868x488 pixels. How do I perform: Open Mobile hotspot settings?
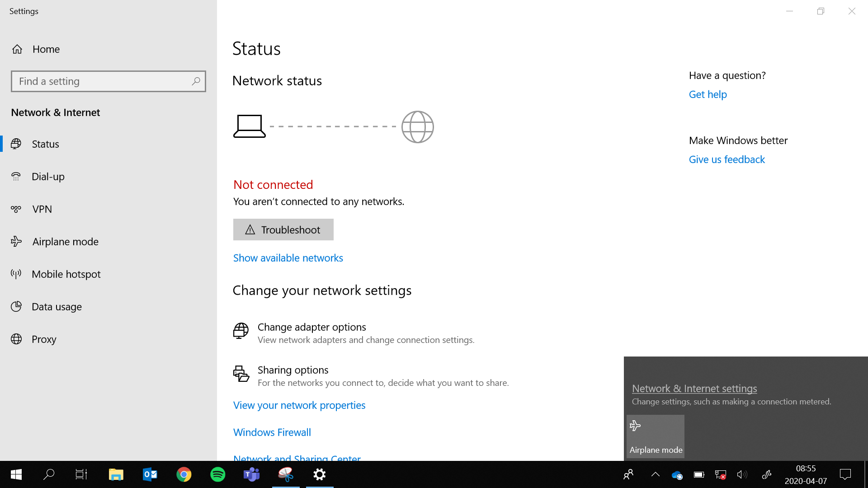click(66, 274)
